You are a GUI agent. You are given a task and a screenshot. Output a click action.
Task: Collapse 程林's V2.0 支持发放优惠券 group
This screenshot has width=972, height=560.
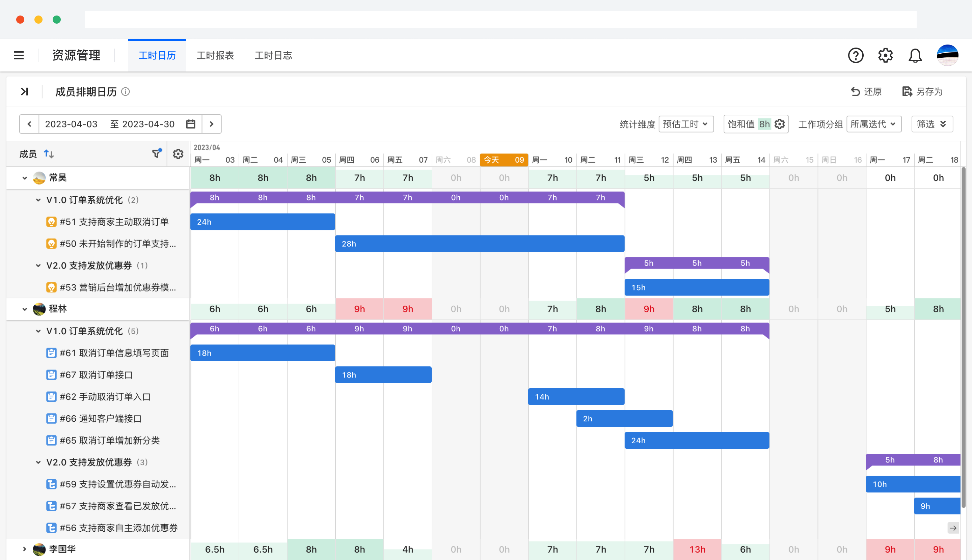[x=38, y=462]
